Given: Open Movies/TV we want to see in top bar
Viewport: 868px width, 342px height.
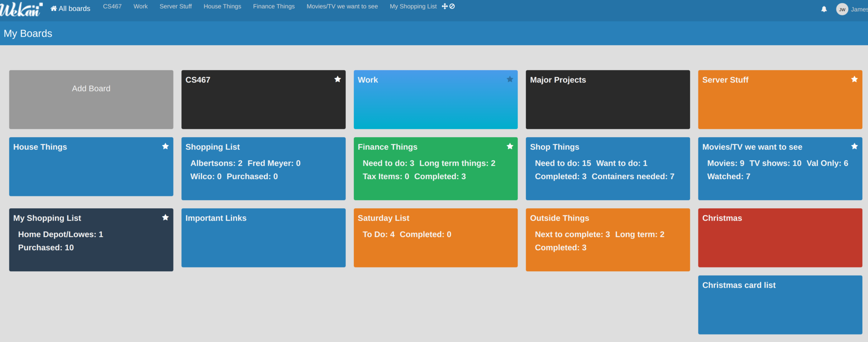Looking at the screenshot, I should [x=342, y=6].
